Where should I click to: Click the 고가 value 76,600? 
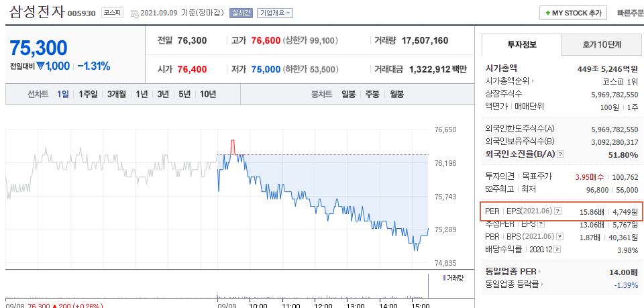click(x=266, y=41)
